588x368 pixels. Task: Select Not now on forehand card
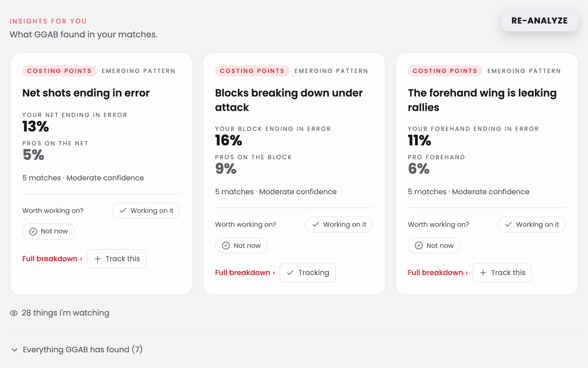tap(434, 246)
